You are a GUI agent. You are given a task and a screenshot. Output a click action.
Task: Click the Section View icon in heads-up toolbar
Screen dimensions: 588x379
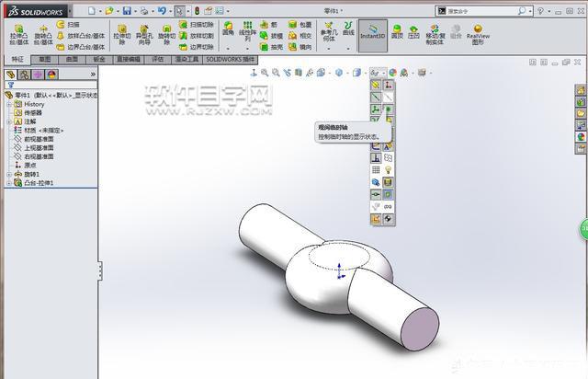point(298,73)
